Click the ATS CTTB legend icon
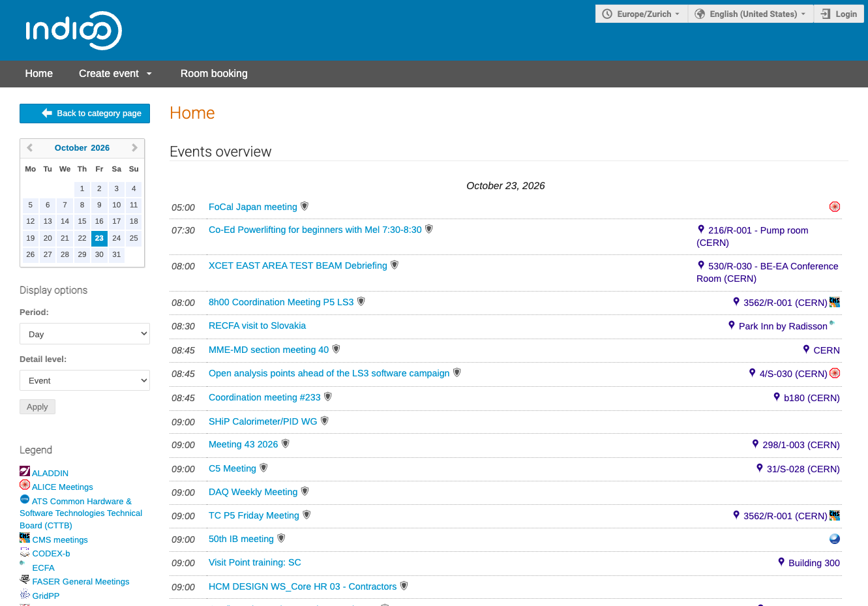Image resolution: width=868 pixels, height=606 pixels. click(25, 499)
